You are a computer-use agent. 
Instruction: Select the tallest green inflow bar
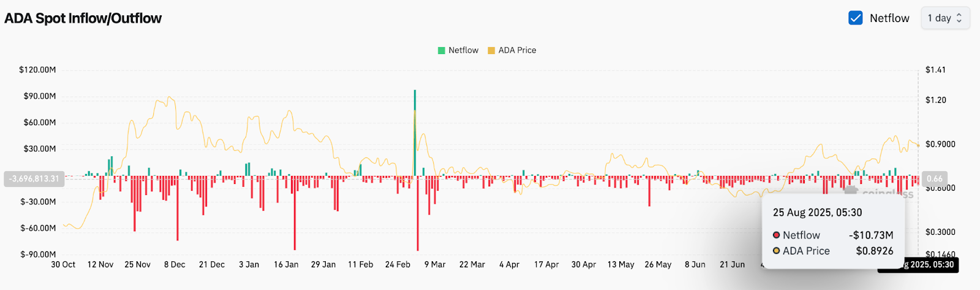tap(415, 132)
